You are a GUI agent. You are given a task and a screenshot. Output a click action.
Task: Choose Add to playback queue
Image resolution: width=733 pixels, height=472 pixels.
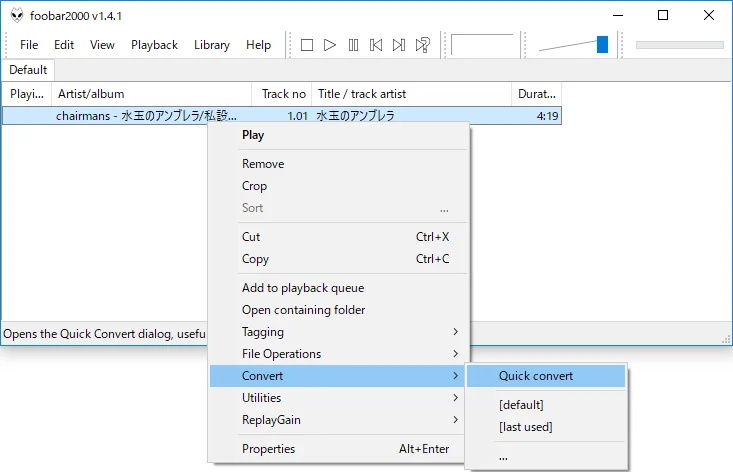(303, 288)
